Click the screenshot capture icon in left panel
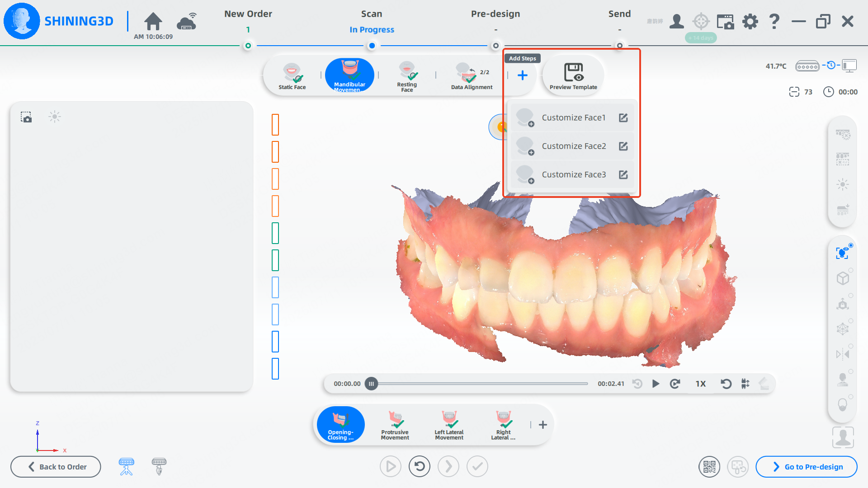The width and height of the screenshot is (868, 488). coord(26,117)
